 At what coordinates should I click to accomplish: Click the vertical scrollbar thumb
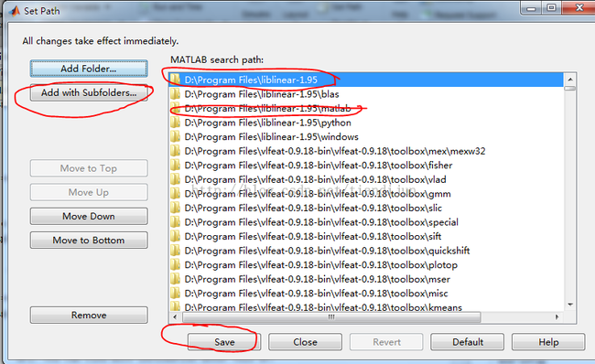tap(570, 89)
